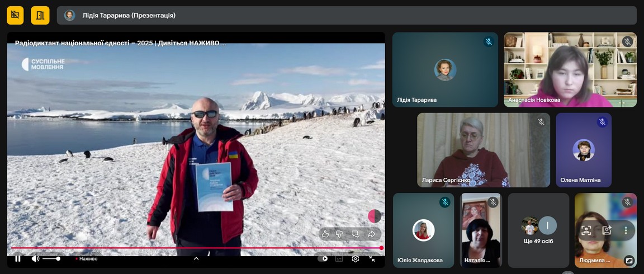Click the framing icon on Людмила's tile
This screenshot has width=644, height=274.
click(586, 230)
